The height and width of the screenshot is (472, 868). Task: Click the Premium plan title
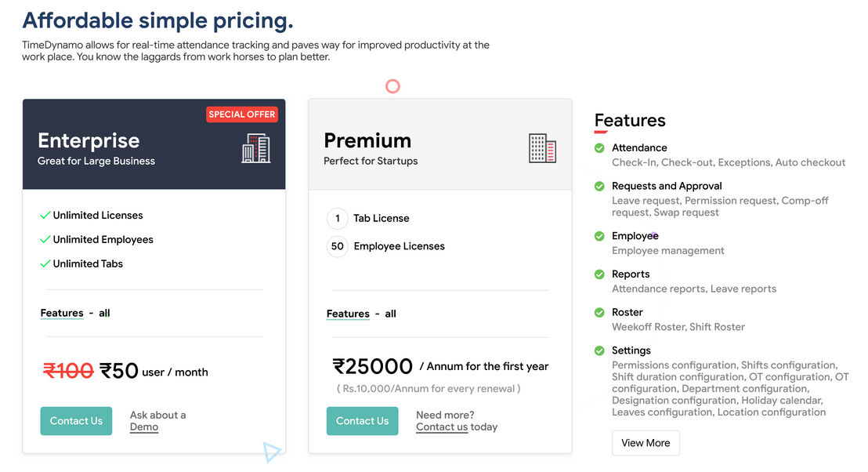click(367, 140)
